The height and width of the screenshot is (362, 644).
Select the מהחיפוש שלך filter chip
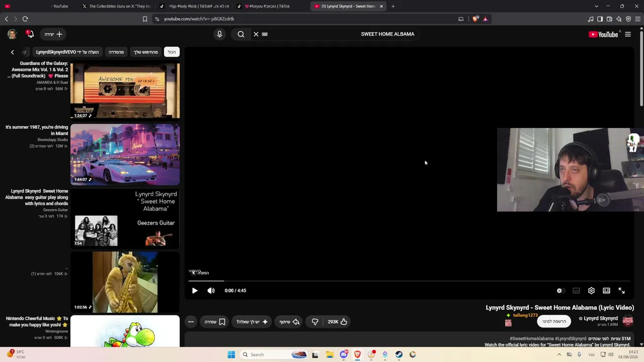click(x=146, y=52)
